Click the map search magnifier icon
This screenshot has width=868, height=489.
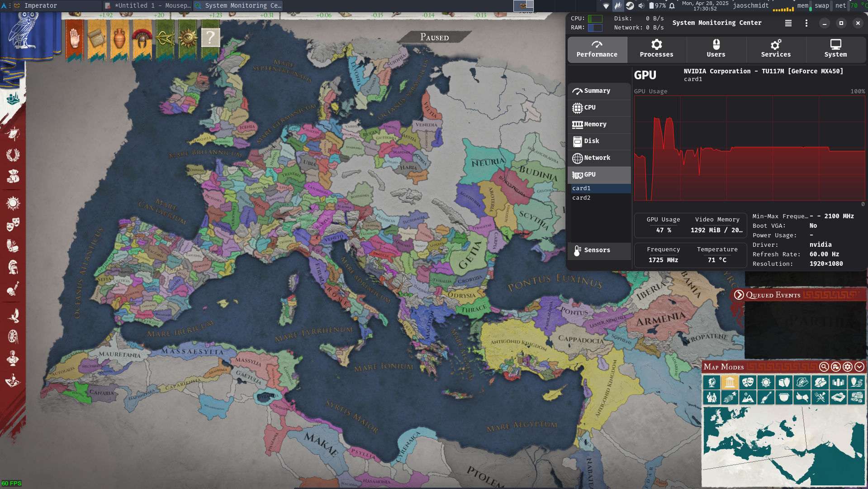824,367
